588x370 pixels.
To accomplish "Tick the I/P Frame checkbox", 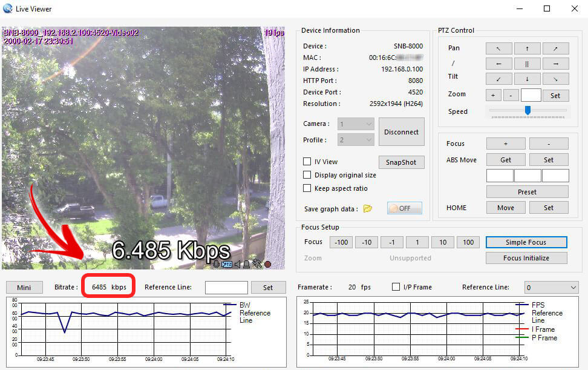I will click(396, 287).
